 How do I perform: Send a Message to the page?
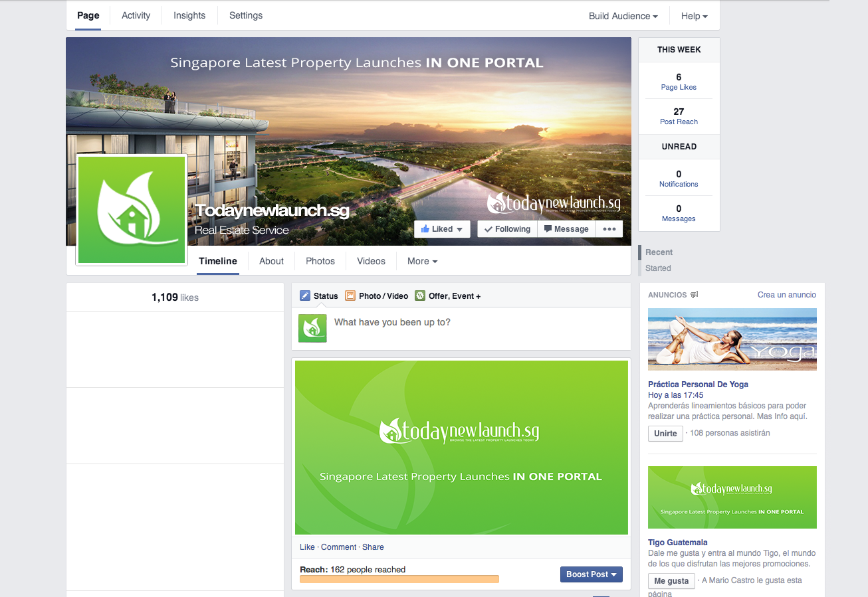[566, 229]
